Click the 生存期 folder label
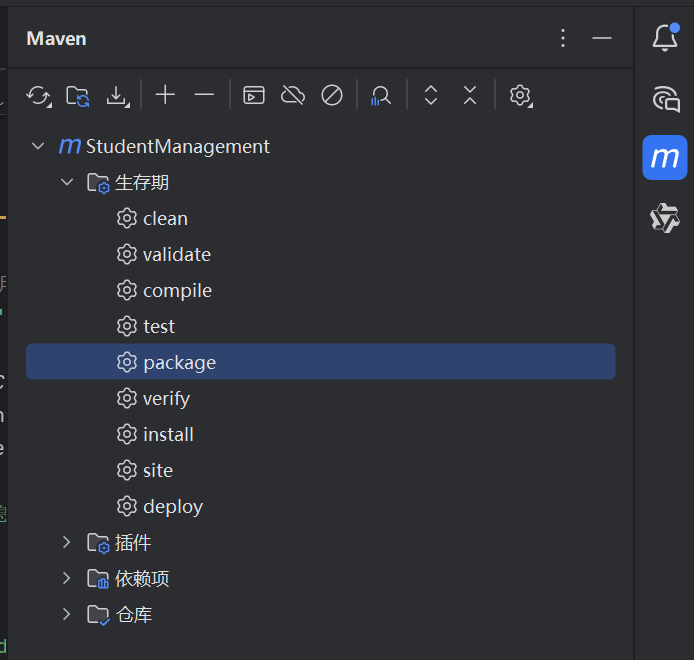This screenshot has width=694, height=660. pos(142,182)
